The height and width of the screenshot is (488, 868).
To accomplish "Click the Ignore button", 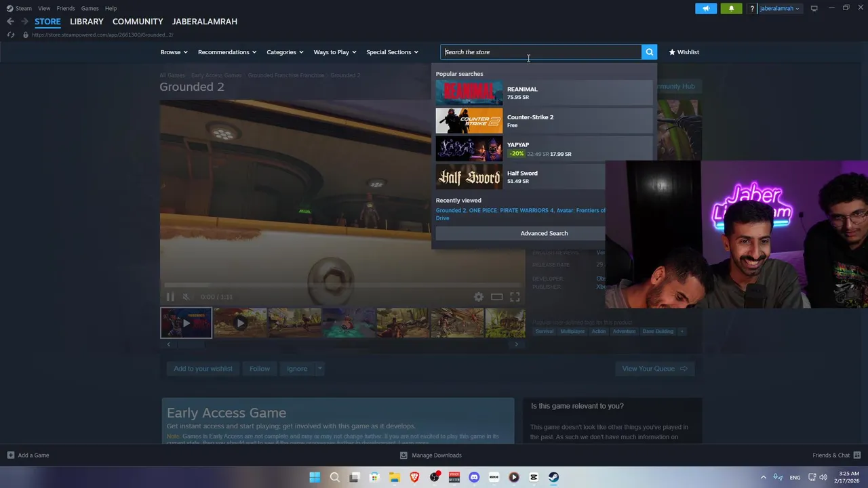I will coord(297,369).
